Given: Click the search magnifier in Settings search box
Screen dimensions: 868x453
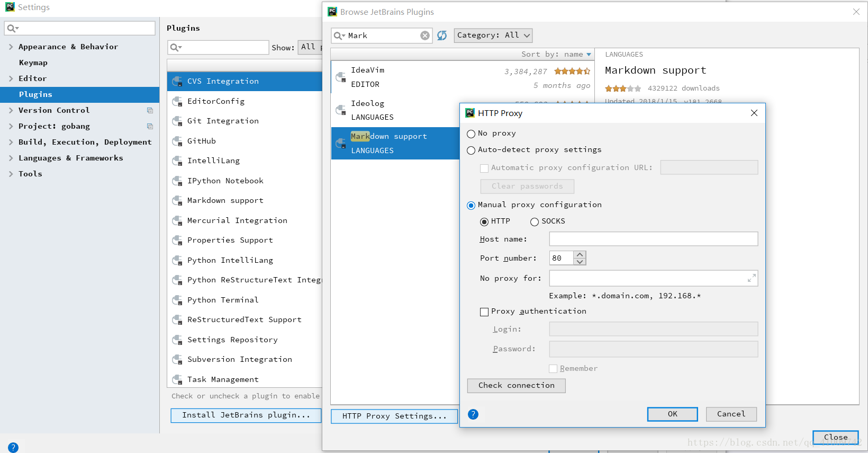Looking at the screenshot, I should pos(12,28).
